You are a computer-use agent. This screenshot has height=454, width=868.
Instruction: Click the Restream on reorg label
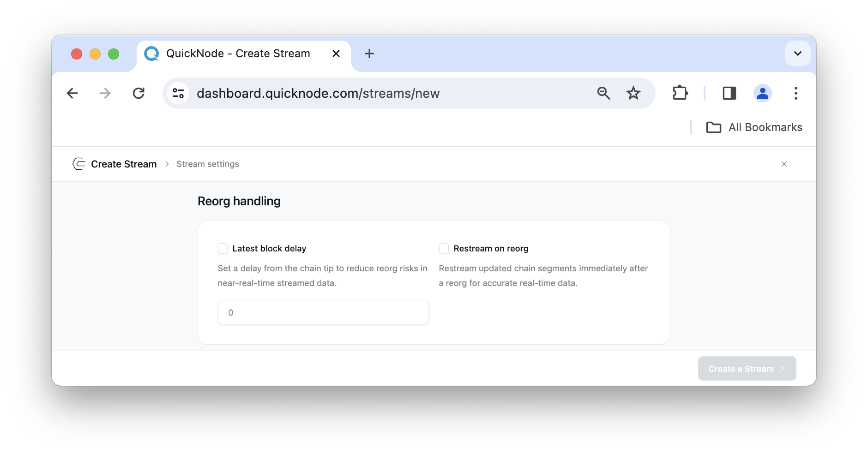click(x=491, y=249)
